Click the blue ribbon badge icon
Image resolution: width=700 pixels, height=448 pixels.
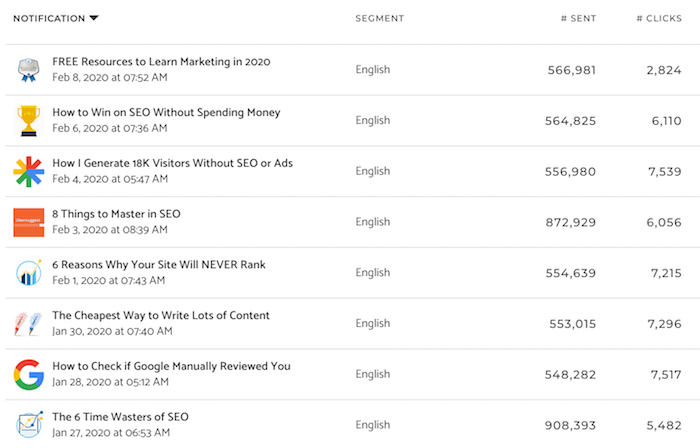tap(28, 70)
